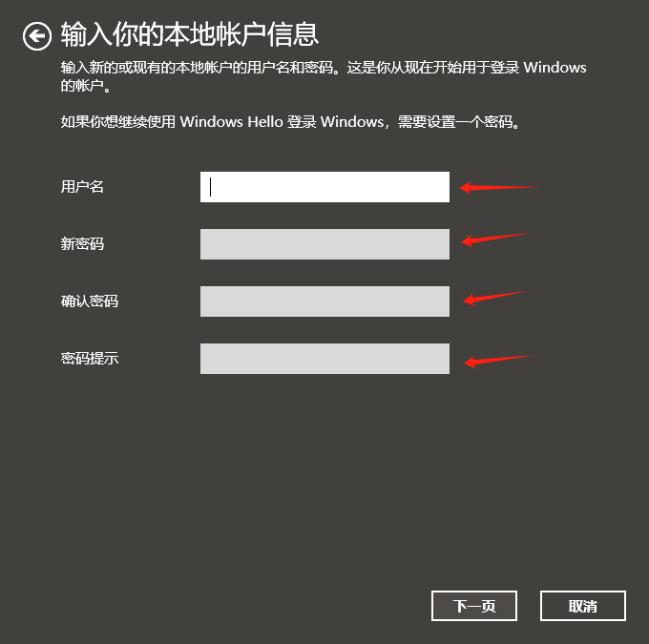
Task: Click the red arrow beside new password field
Action: [x=495, y=239]
